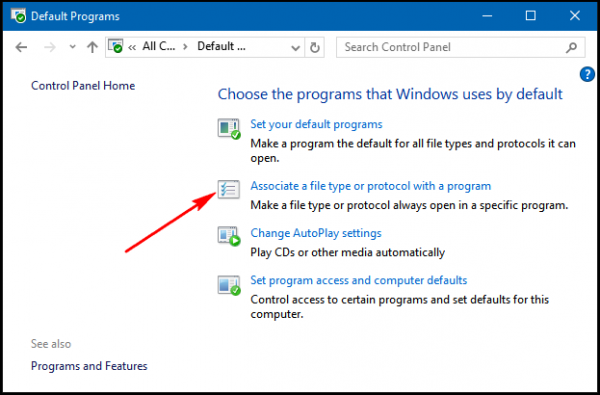Screen dimensions: 600x395
Task: Click the search magnifier icon
Action: coord(571,47)
